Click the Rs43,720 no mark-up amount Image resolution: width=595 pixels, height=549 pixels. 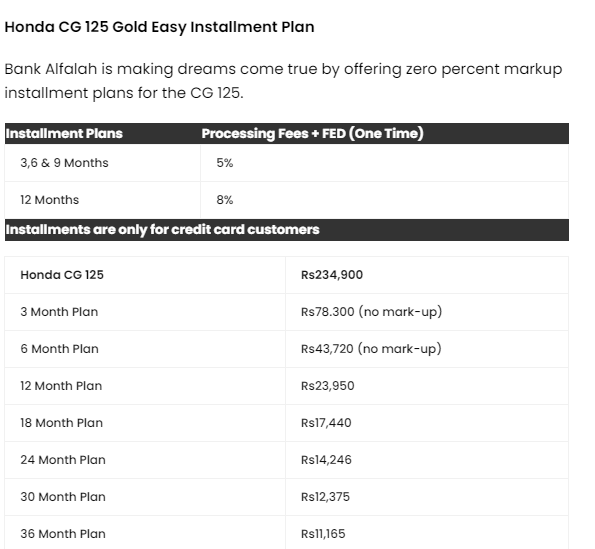371,349
